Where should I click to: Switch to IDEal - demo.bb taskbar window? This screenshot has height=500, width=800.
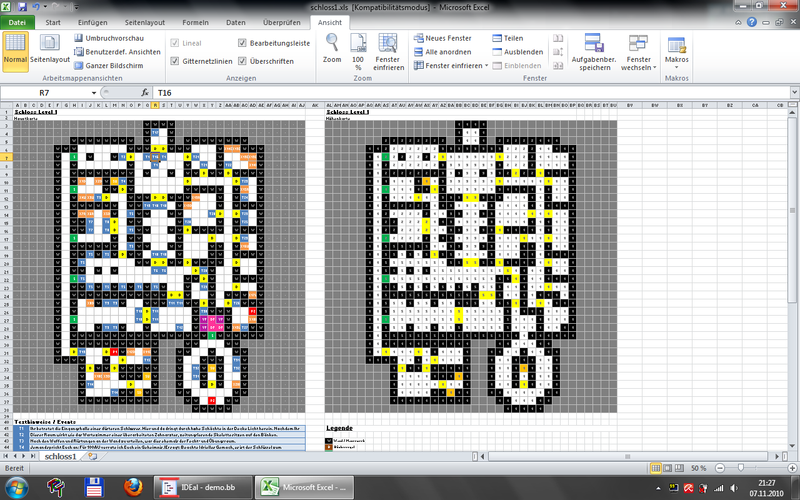click(203, 487)
